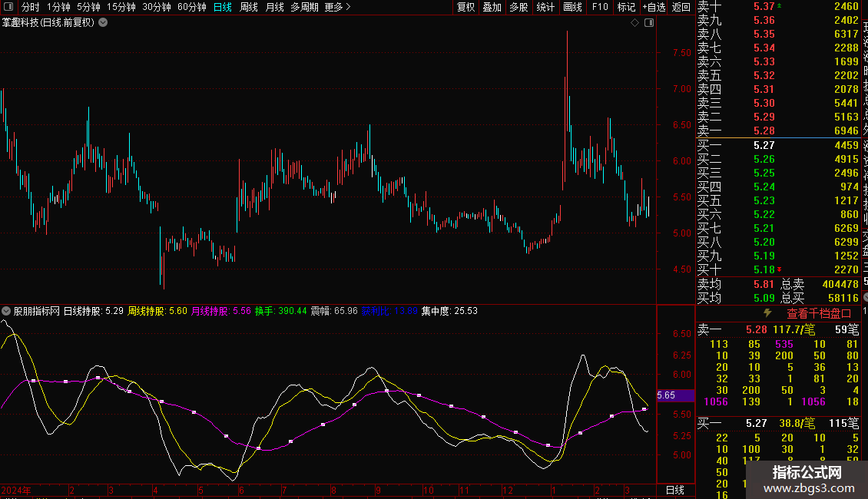Viewport: 868px width, 499px height.
Task: Switch to the 月线 monthly chart
Action: pos(274,7)
